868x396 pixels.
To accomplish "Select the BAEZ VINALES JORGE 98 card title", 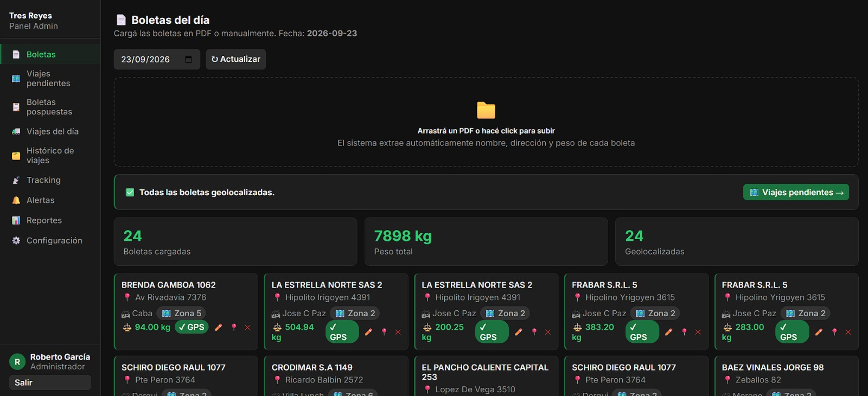I will click(x=773, y=367).
